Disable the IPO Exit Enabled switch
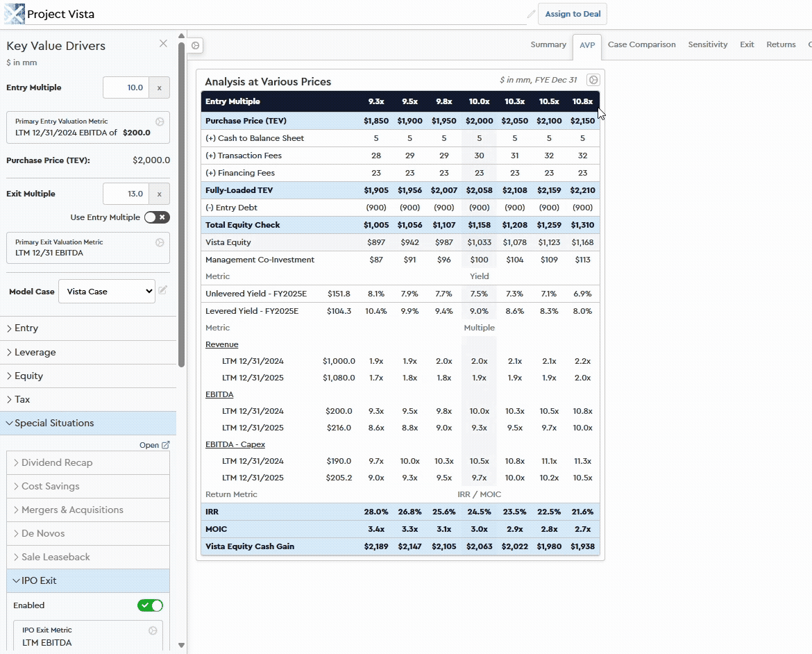The image size is (812, 654). [x=151, y=605]
